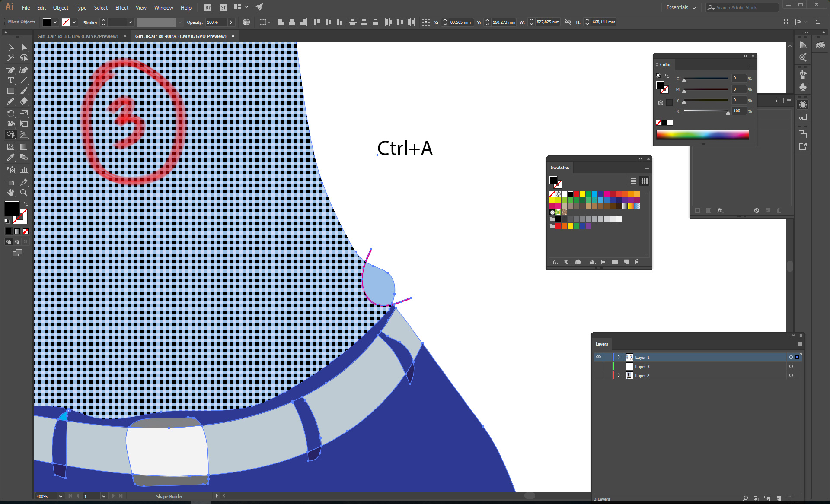Set toolbar paint to None
Viewport: 830px width, 504px height.
pyautogui.click(x=26, y=231)
